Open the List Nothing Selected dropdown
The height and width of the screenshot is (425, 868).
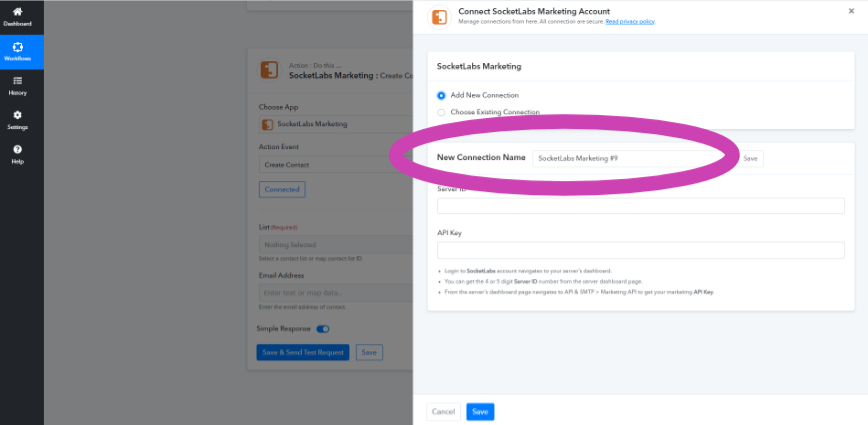click(336, 245)
